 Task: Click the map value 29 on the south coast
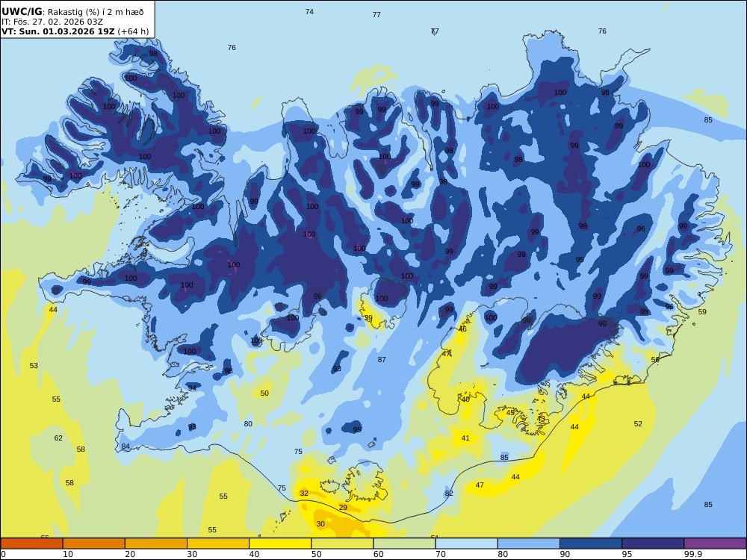tap(343, 508)
